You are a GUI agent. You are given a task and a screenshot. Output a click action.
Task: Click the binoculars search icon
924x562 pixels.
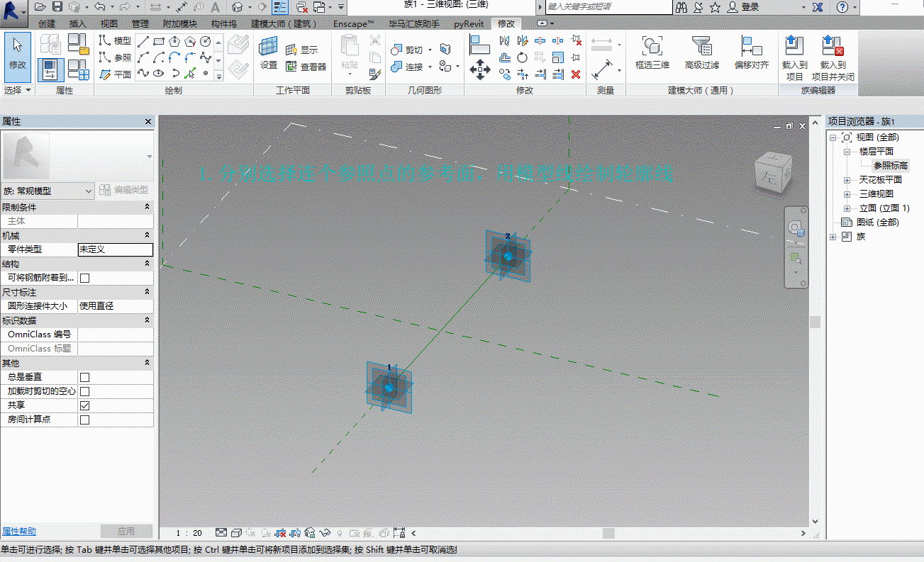[x=681, y=7]
